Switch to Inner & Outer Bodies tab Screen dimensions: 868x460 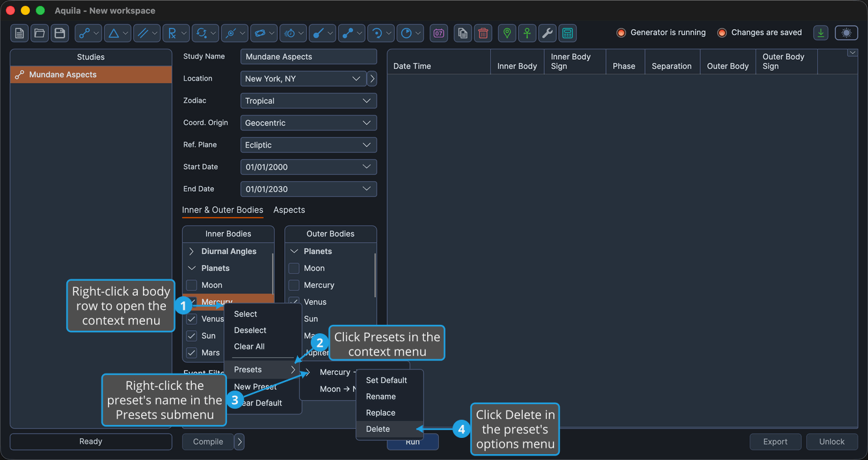pyautogui.click(x=222, y=210)
